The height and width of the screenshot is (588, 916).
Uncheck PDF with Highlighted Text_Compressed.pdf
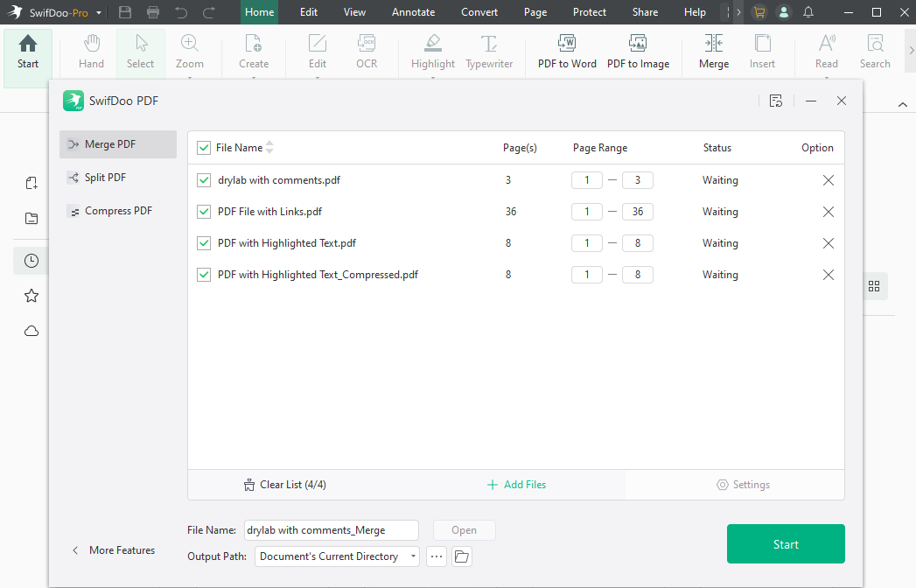coord(204,275)
